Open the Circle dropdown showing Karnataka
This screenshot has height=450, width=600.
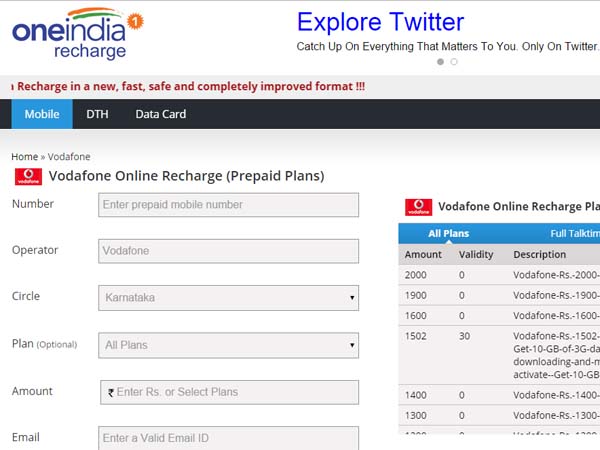(229, 297)
